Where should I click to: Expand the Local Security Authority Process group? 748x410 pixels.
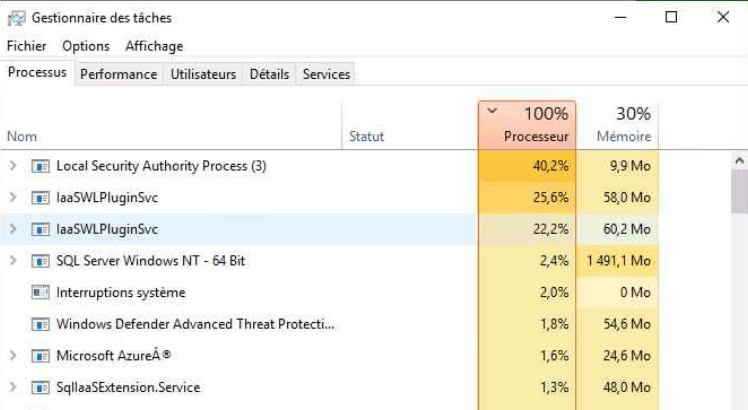point(13,166)
